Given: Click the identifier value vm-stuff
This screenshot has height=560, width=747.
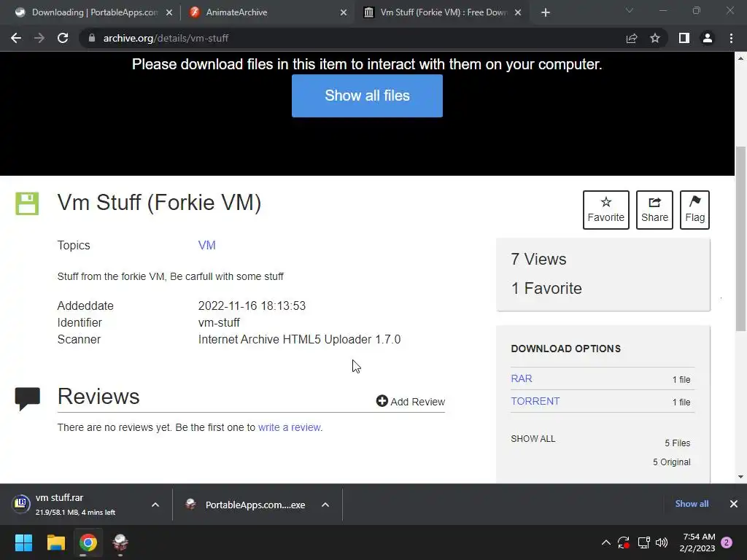Looking at the screenshot, I should pyautogui.click(x=219, y=323).
